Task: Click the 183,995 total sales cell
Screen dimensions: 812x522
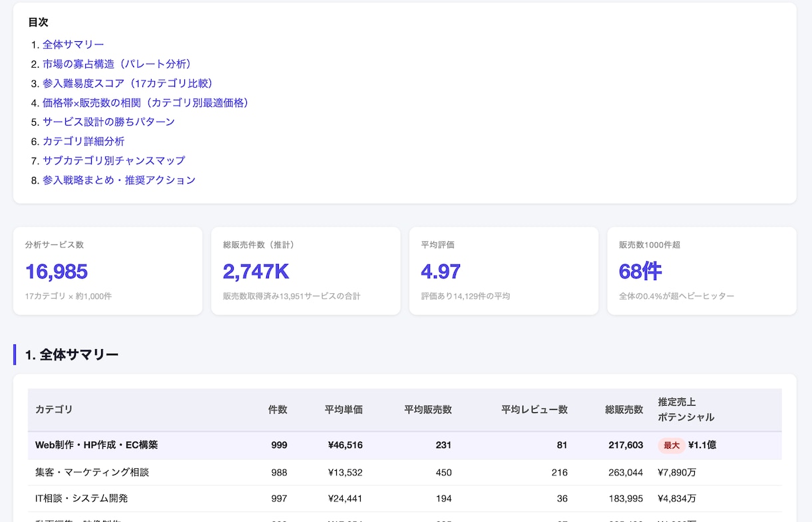Action: point(626,499)
